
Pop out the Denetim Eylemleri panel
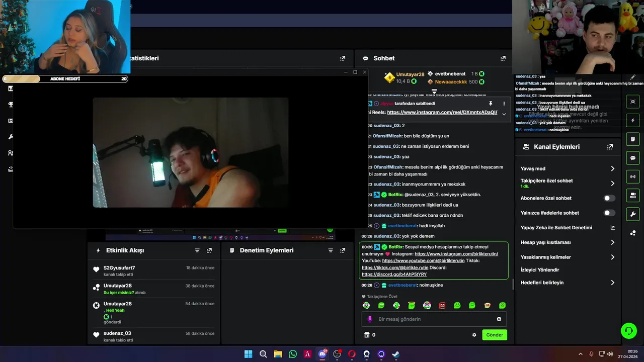[343, 250]
